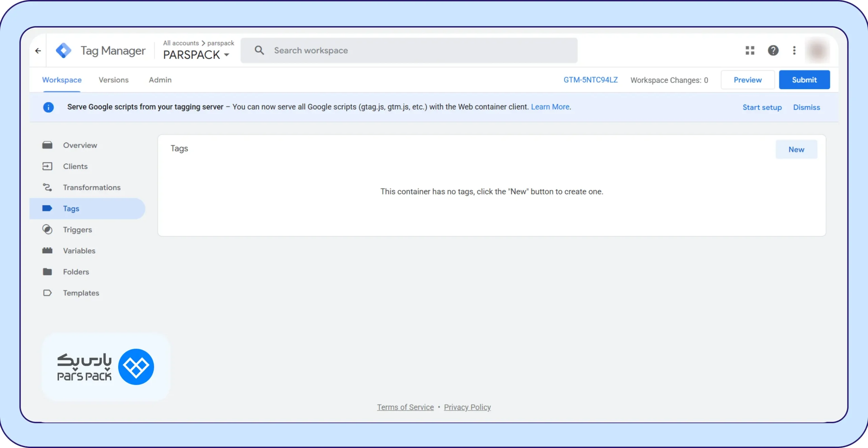Click the 'This container has no tags' message
The width and height of the screenshot is (868, 448).
pyautogui.click(x=492, y=191)
